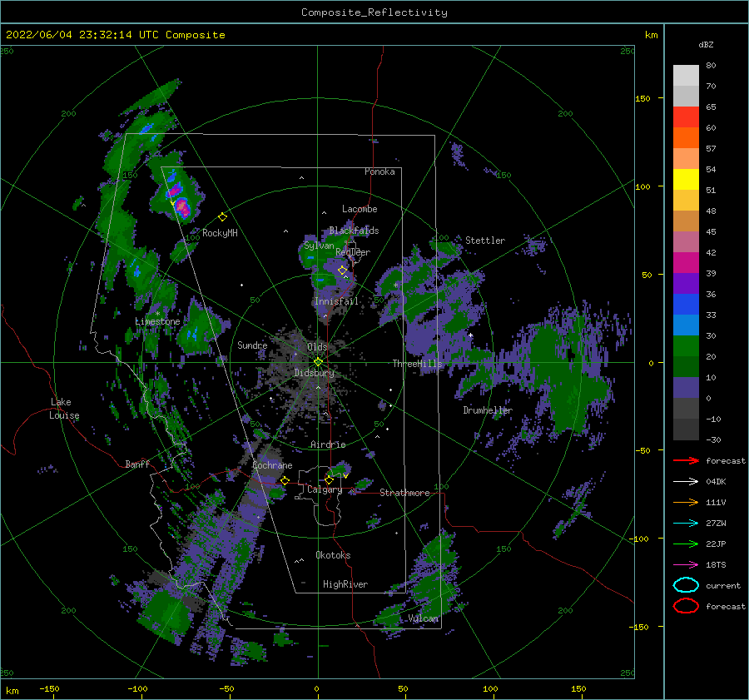The width and height of the screenshot is (749, 700).
Task: Click the yellow diamond marker over Calgary
Action: (x=329, y=479)
